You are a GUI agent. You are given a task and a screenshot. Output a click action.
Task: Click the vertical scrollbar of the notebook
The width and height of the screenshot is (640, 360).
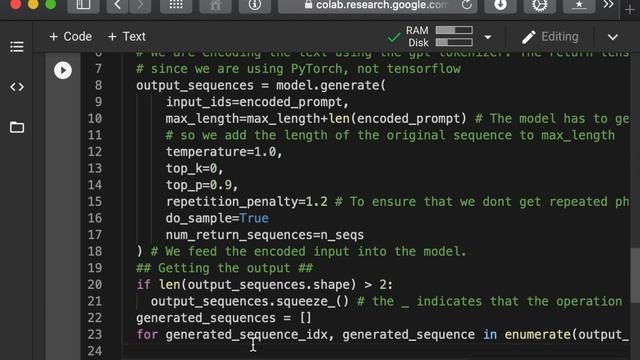tap(635, 276)
